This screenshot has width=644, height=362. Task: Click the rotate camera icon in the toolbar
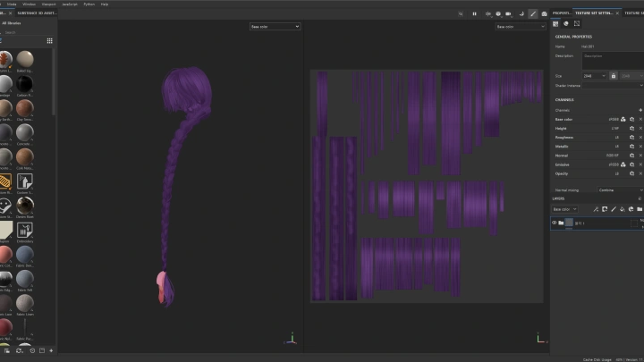tap(521, 14)
